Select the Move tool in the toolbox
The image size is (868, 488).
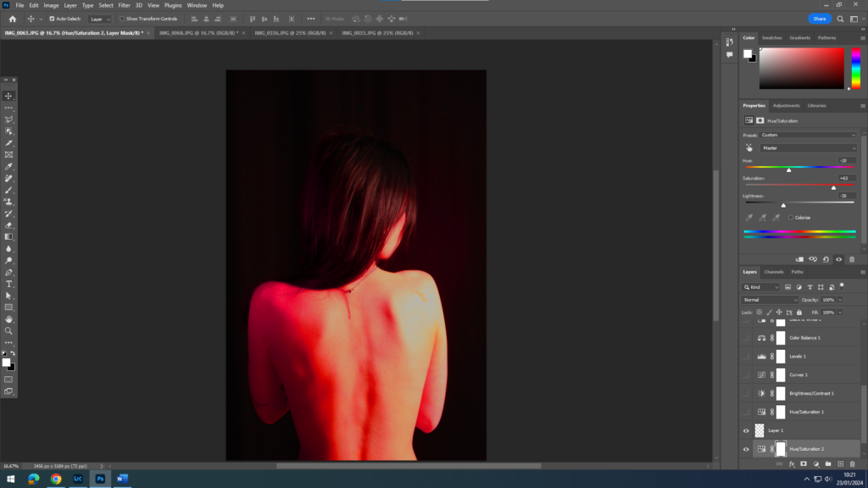(x=8, y=97)
